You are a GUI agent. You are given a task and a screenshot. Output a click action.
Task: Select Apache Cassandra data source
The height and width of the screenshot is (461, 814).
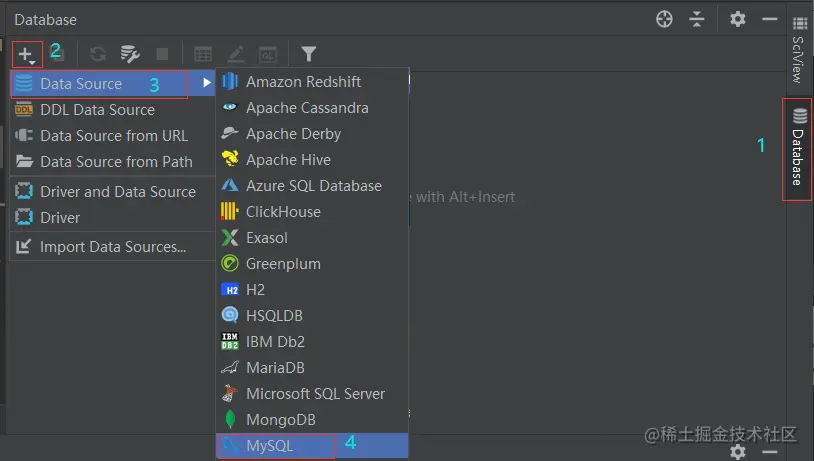pyautogui.click(x=312, y=107)
